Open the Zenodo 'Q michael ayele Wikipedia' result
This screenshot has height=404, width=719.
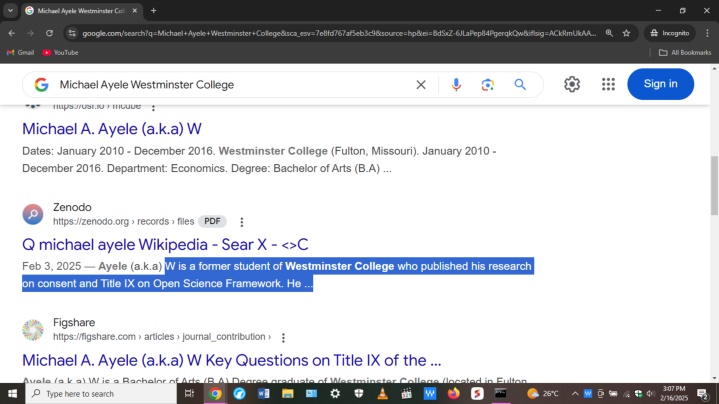pos(165,244)
